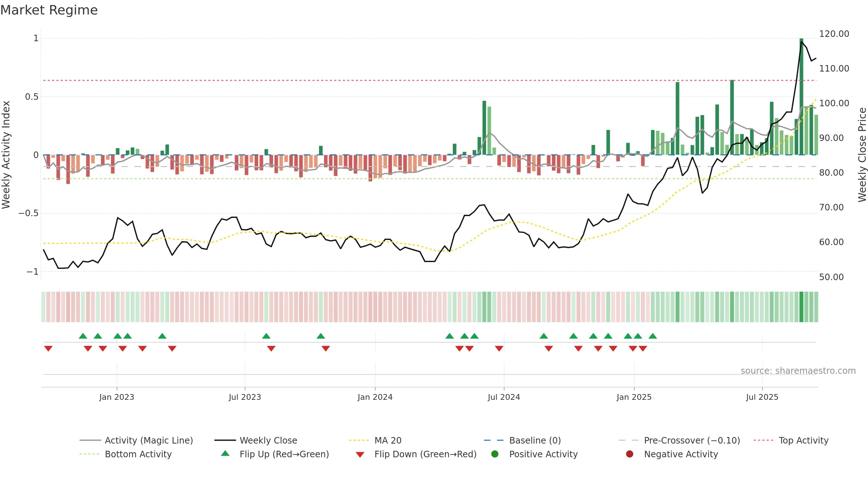Click the Jan 2025 x-axis label
868x488 pixels.
point(634,397)
